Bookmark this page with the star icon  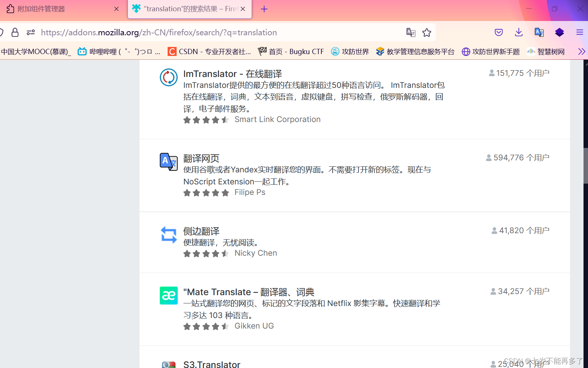tap(427, 33)
